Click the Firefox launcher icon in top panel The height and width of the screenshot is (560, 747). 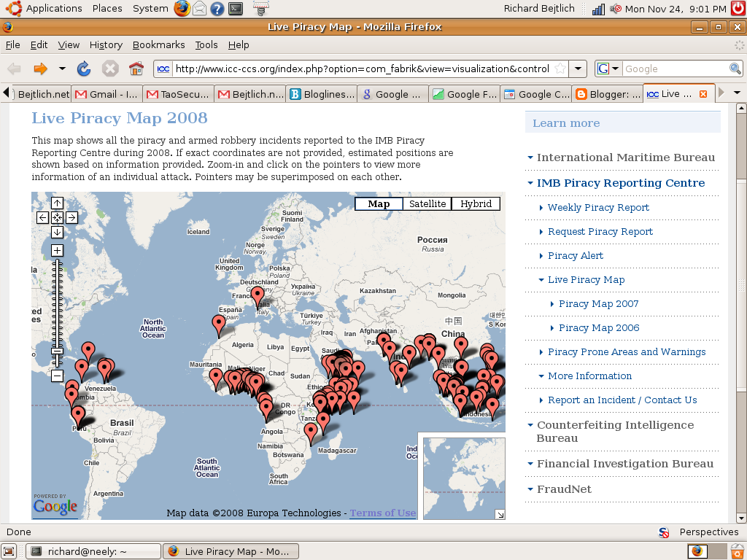pyautogui.click(x=182, y=9)
